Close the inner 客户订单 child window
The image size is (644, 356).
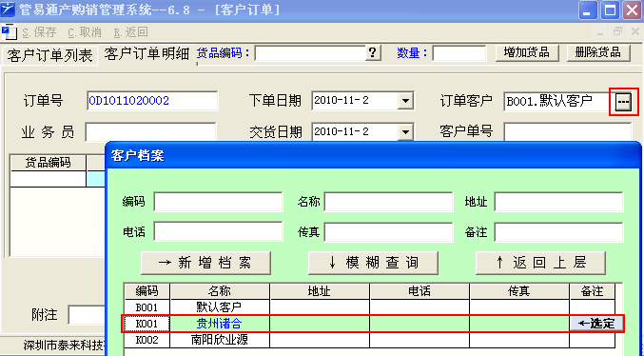(634, 32)
